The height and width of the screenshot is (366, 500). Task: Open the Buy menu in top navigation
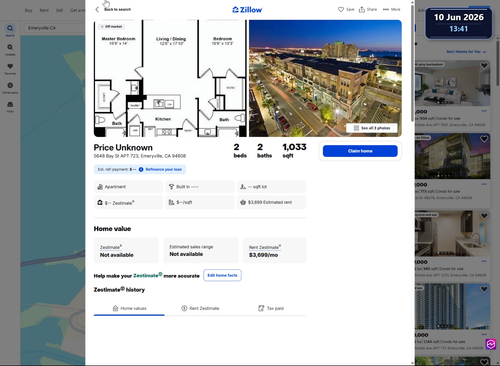(28, 10)
